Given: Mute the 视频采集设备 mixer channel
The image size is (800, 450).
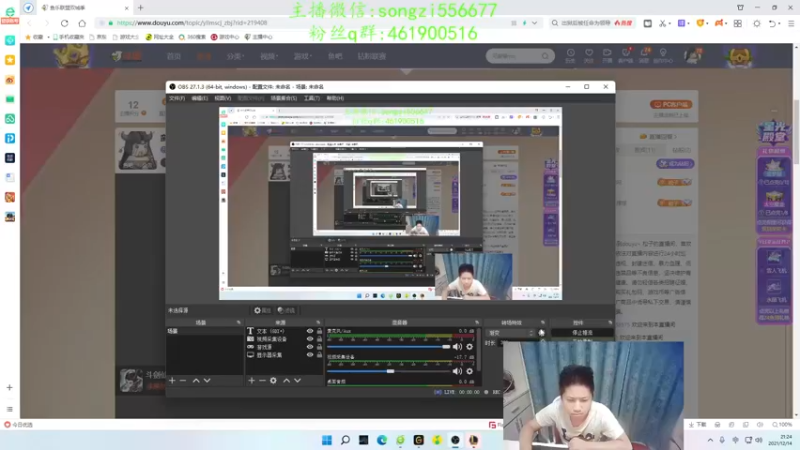Looking at the screenshot, I should tap(457, 371).
